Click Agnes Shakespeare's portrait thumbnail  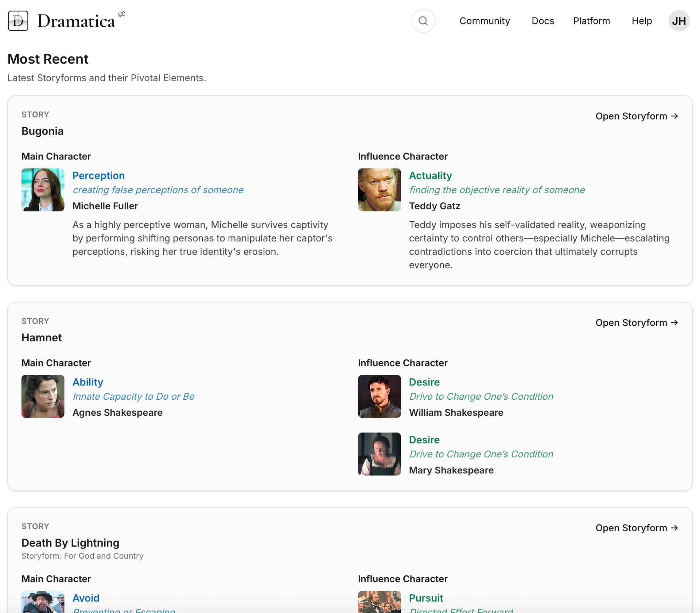[x=43, y=396]
